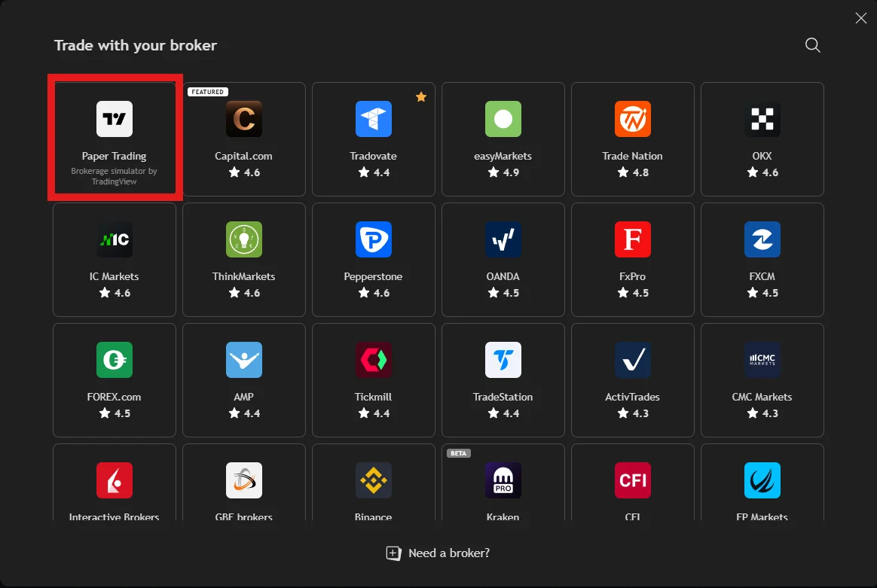Click the Capital.com 4.6 rating
The image size is (877, 588).
point(244,172)
